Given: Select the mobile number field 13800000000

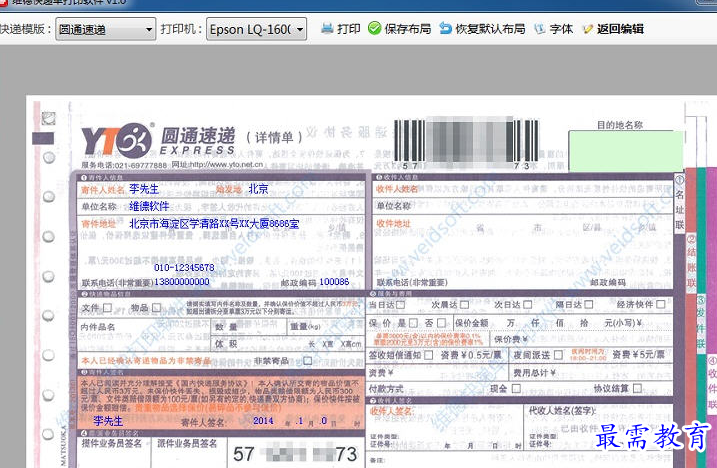Looking at the screenshot, I should click(x=182, y=282).
